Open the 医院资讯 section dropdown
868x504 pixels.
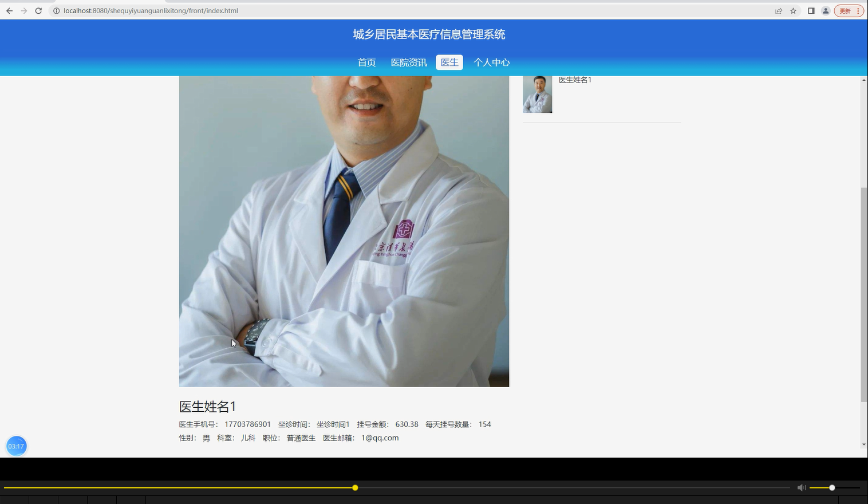click(408, 62)
